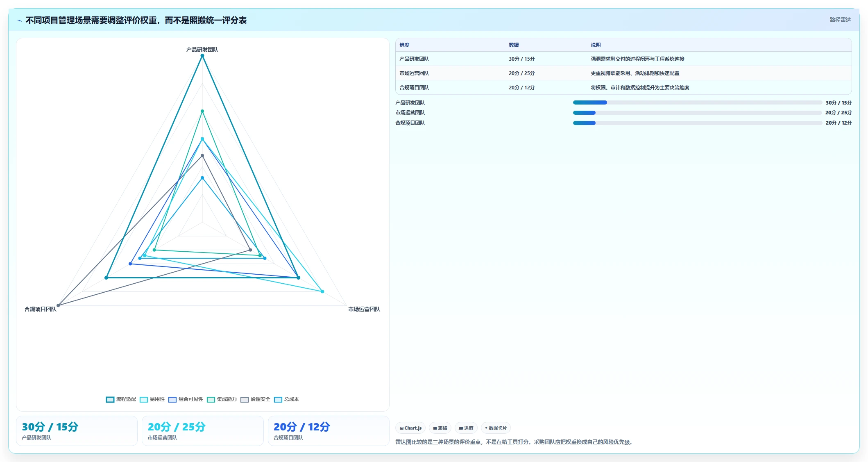
Task: Toggle the 组合可见性 legend swatch
Action: [172, 400]
